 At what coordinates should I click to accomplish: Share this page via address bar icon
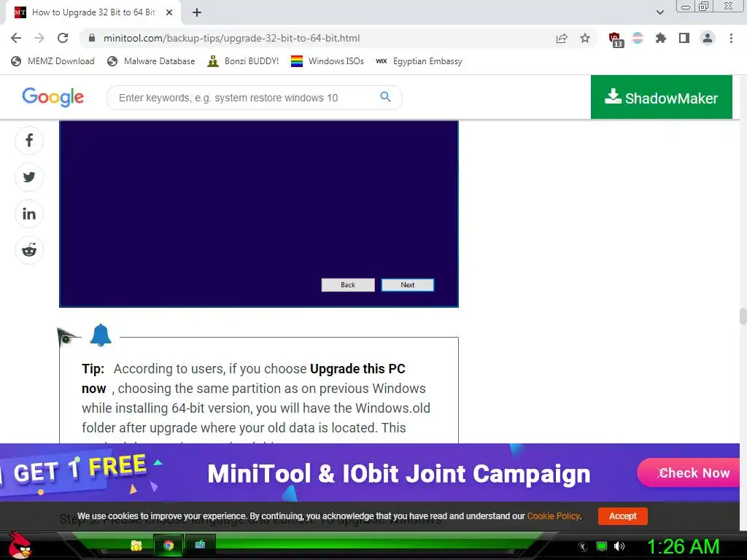tap(562, 38)
